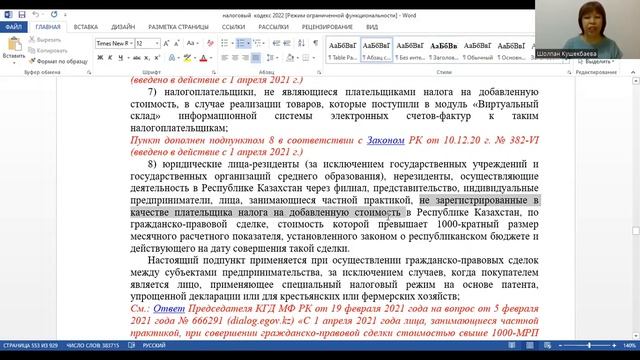Image resolution: width=640 pixels, height=360 pixels.
Task: Paste using the Вставить button
Action: (14, 51)
